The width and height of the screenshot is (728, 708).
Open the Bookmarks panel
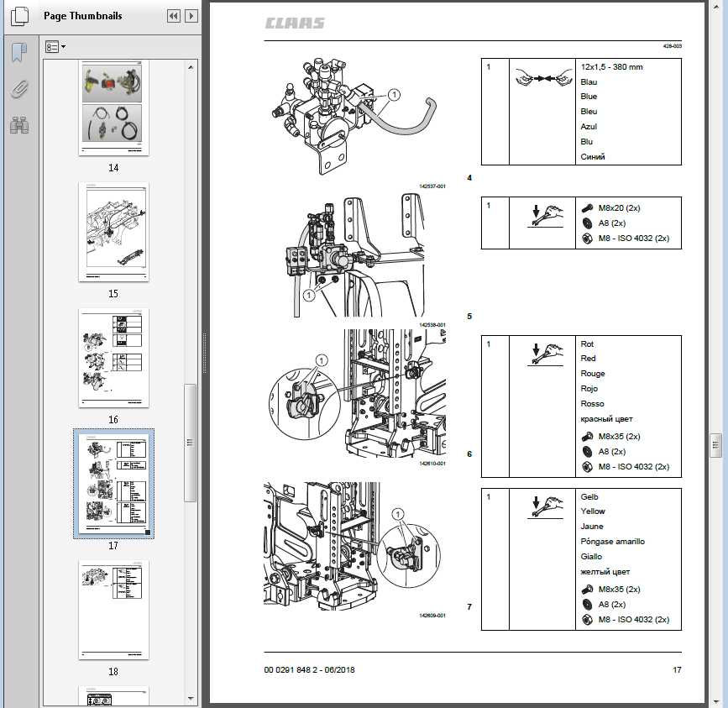(x=18, y=54)
